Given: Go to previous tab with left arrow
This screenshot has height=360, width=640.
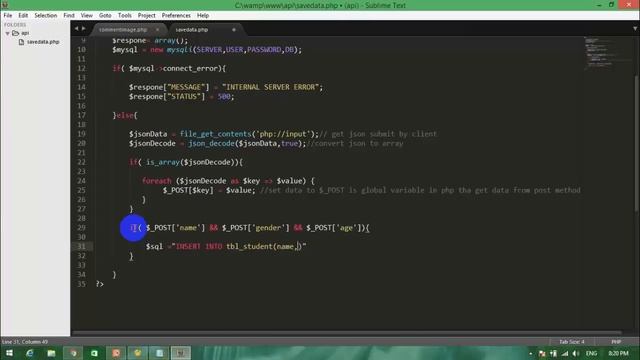Looking at the screenshot, I should click(x=76, y=29).
